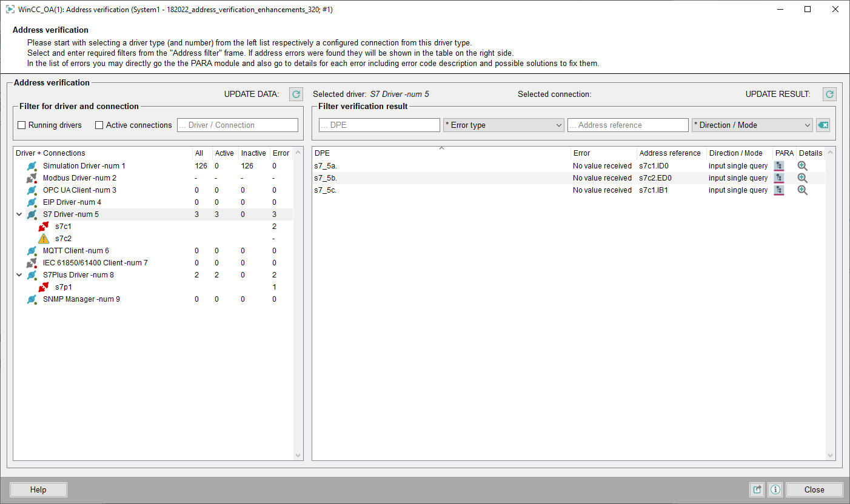Viewport: 850px width, 504px height.
Task: Click the Help button
Action: [x=38, y=489]
